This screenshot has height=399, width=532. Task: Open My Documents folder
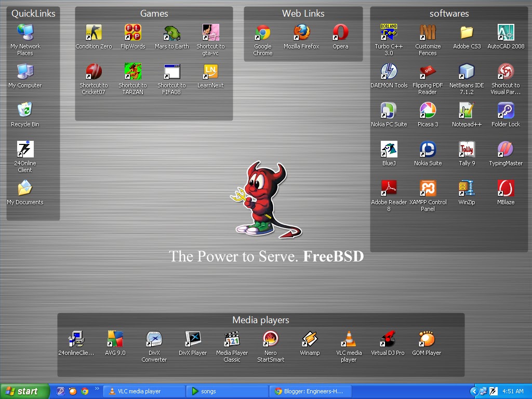click(x=25, y=193)
